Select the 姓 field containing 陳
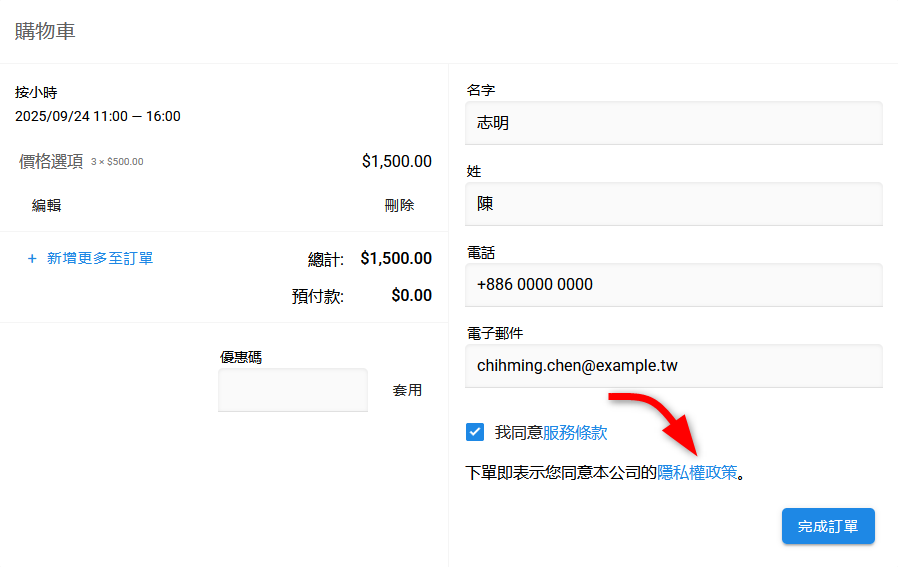 point(673,204)
